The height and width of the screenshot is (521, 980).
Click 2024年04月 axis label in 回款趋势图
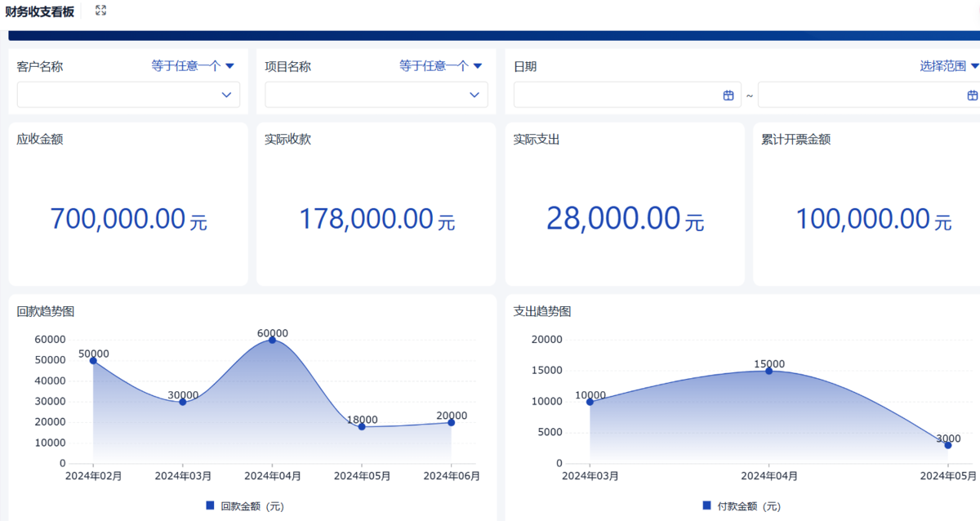pos(273,475)
